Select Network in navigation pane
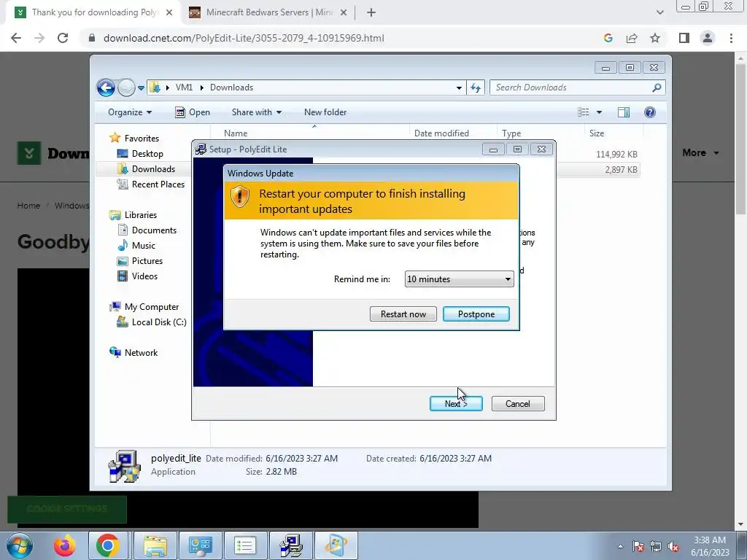The width and height of the screenshot is (747, 560). pos(141,352)
